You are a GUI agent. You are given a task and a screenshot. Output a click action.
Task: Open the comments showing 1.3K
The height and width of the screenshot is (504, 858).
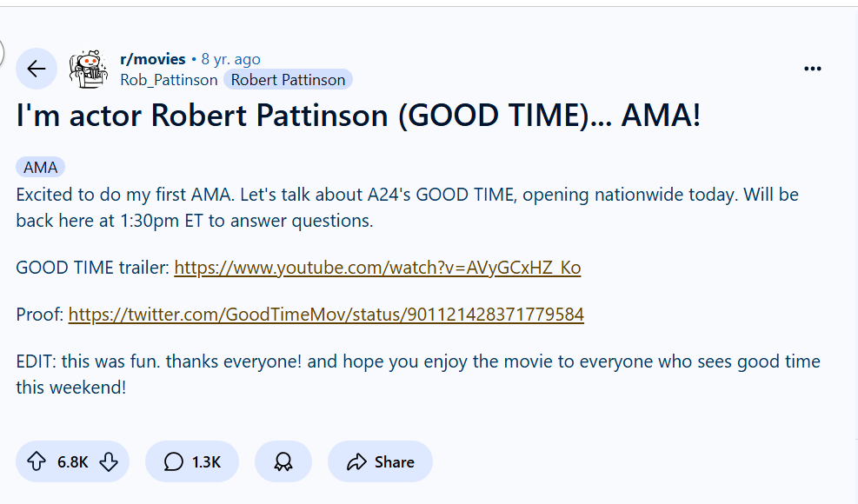192,461
